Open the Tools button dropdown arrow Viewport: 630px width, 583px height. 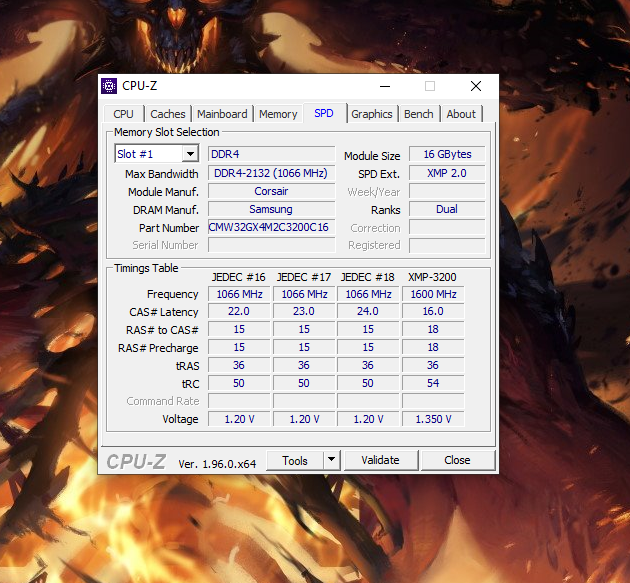click(x=331, y=460)
